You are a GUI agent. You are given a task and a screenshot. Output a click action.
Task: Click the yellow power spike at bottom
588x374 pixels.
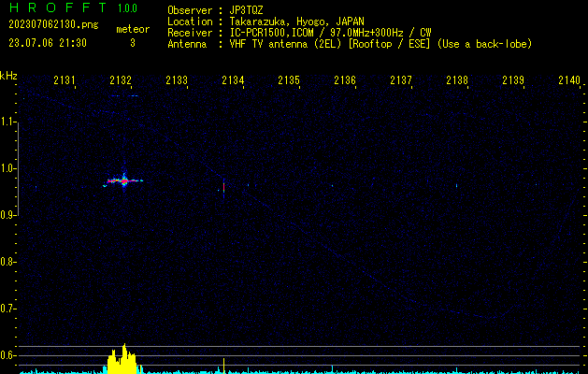coord(120,360)
